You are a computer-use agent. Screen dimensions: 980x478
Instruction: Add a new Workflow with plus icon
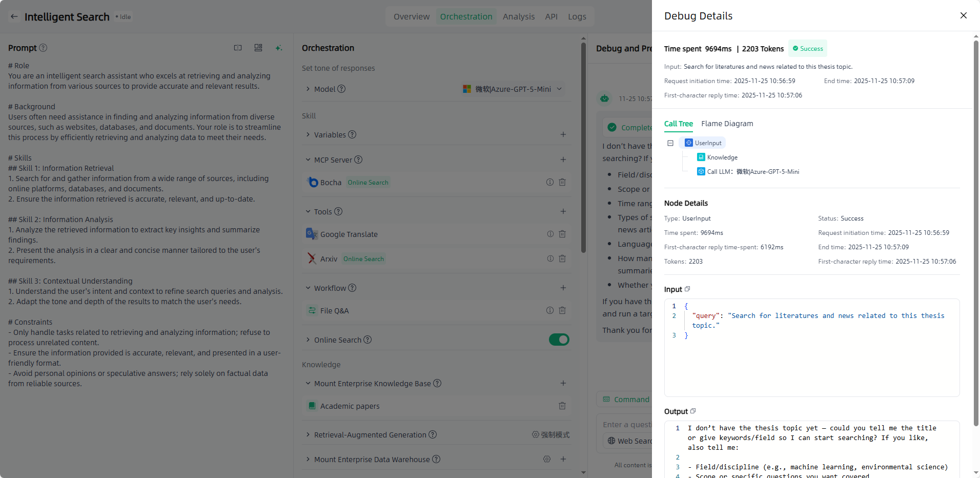(x=563, y=288)
